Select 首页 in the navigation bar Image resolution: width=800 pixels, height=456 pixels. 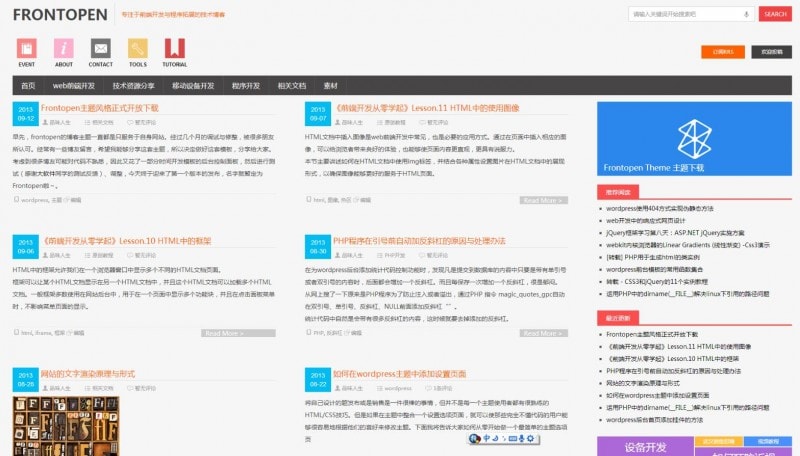tap(28, 86)
